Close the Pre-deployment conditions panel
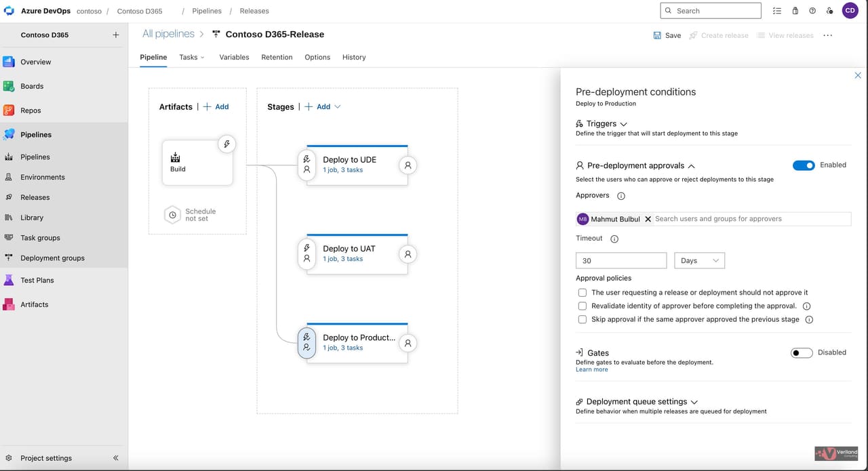 click(x=858, y=76)
